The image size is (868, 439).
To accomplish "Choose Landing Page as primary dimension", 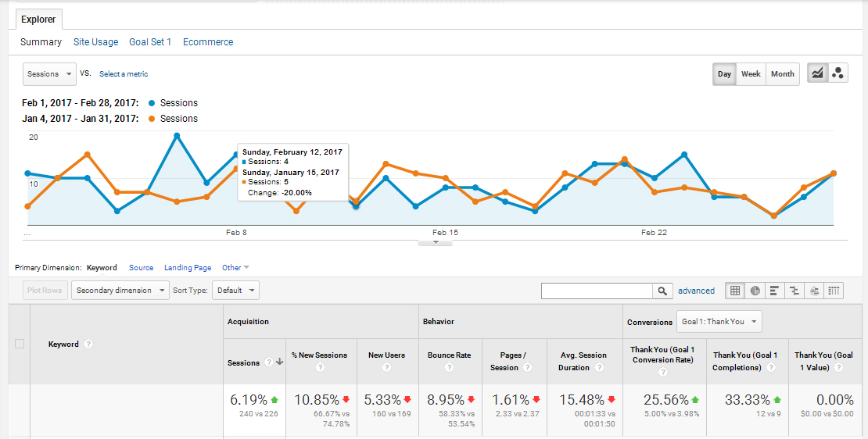I will click(188, 268).
